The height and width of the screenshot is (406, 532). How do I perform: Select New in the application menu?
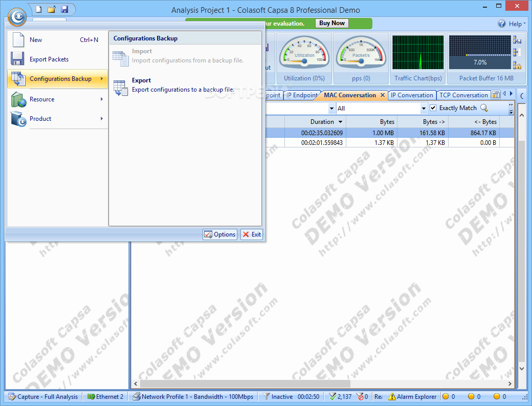pos(57,40)
